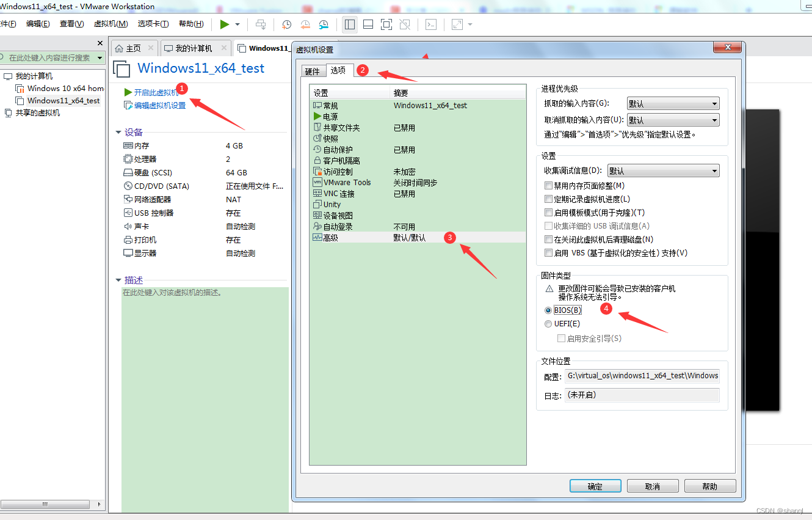Open the 抓取的输入内容 priority dropdown

point(673,104)
